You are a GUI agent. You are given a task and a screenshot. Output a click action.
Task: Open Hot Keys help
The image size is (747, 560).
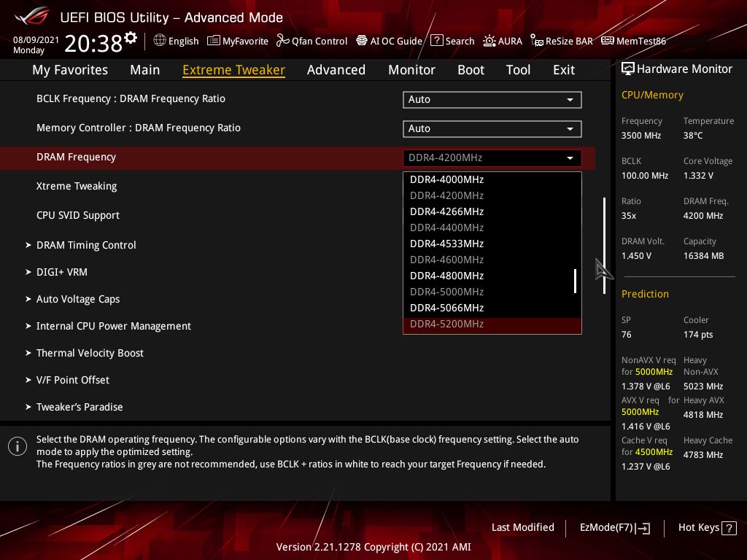pos(707,528)
